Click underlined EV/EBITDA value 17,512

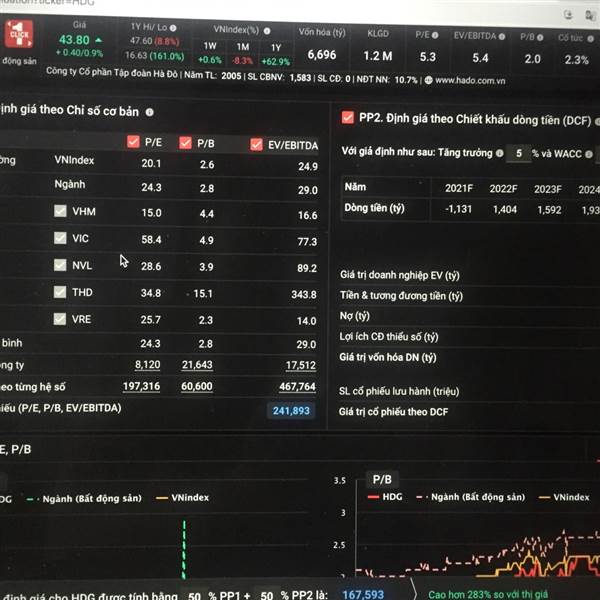point(301,365)
